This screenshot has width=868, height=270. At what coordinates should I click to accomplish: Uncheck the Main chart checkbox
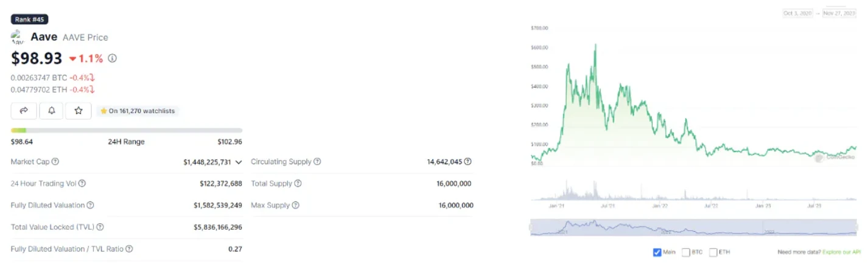tap(657, 252)
